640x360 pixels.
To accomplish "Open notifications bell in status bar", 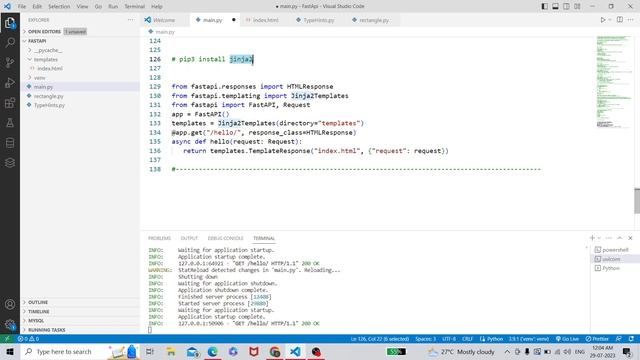I will pos(631,339).
